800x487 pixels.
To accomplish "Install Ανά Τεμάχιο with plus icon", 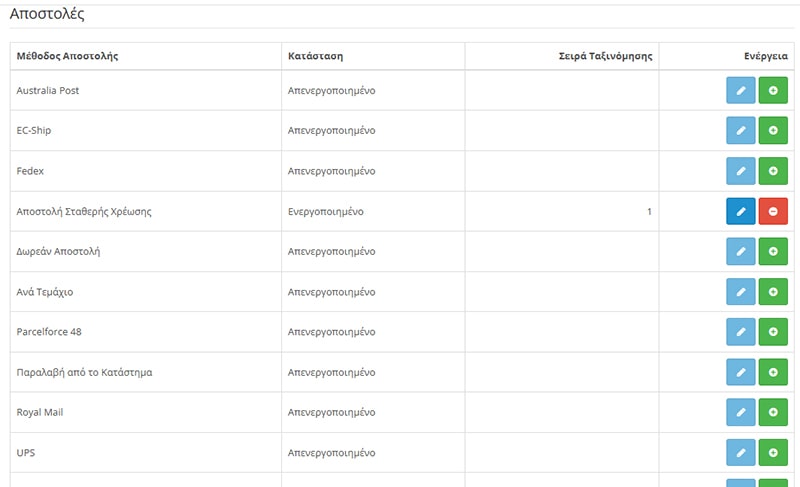I will click(x=773, y=292).
